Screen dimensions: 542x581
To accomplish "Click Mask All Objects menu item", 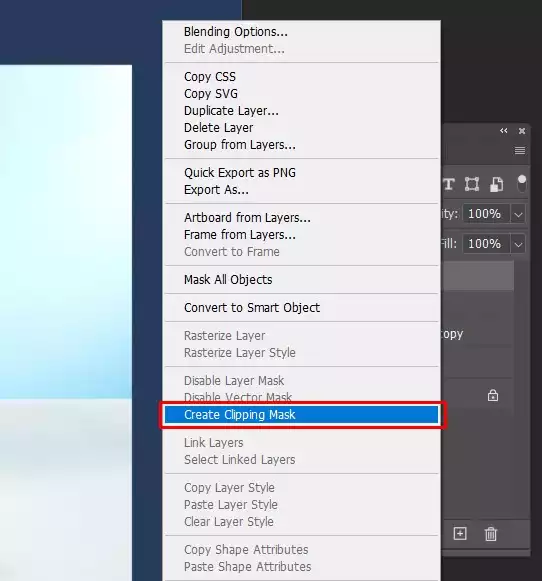I will pos(228,280).
